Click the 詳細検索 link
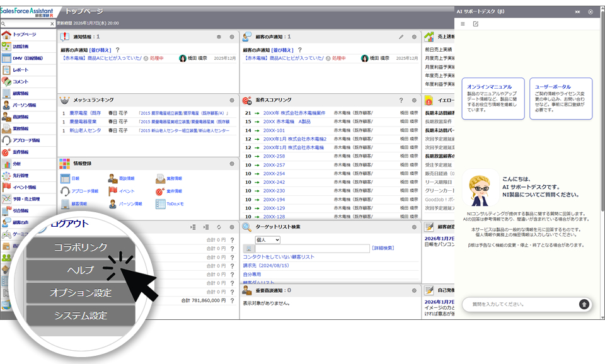 coord(383,248)
